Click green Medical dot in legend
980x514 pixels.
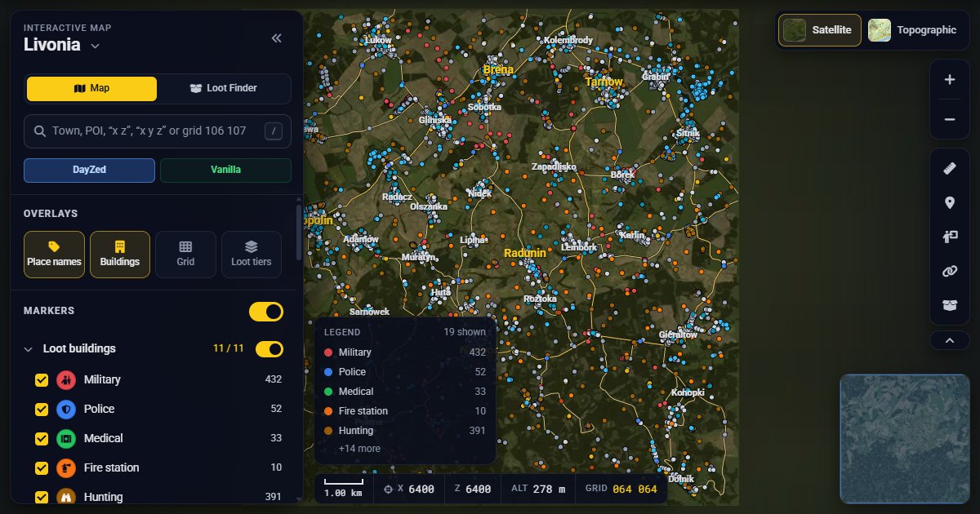(328, 392)
